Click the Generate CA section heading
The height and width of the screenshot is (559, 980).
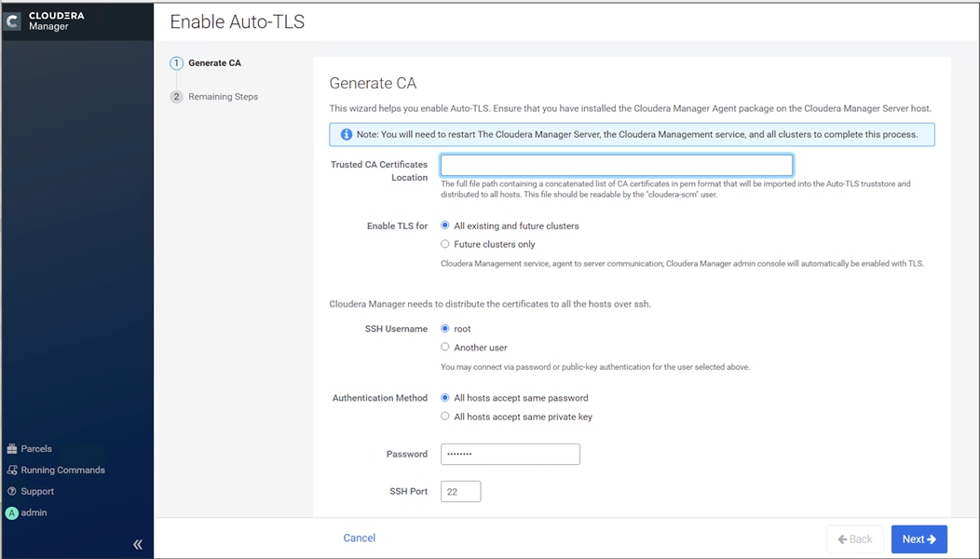point(374,83)
